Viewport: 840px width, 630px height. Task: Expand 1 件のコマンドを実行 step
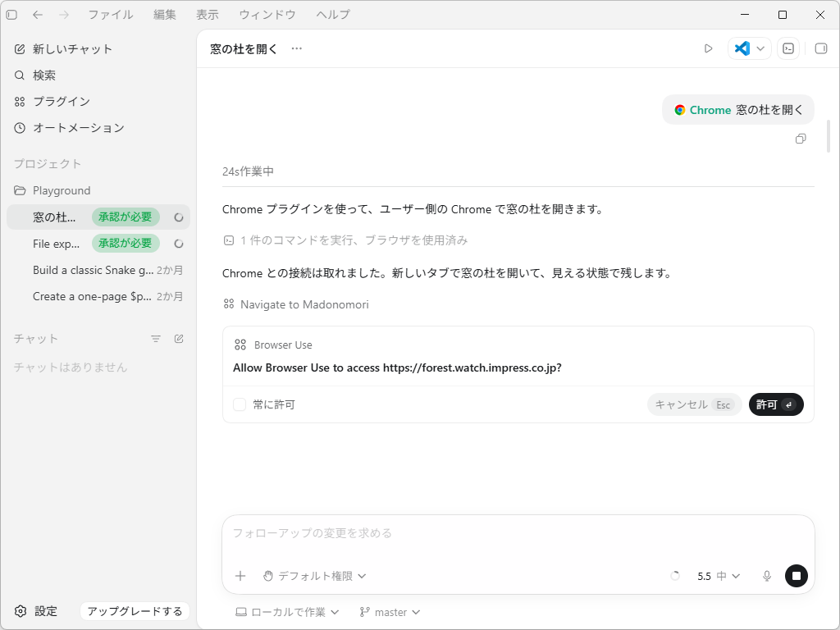[x=345, y=240]
